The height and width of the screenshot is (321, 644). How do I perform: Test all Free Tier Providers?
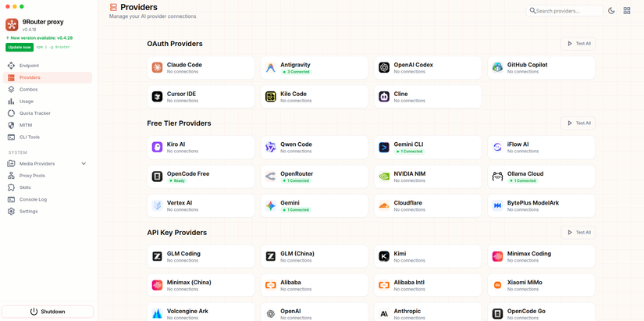tap(578, 123)
